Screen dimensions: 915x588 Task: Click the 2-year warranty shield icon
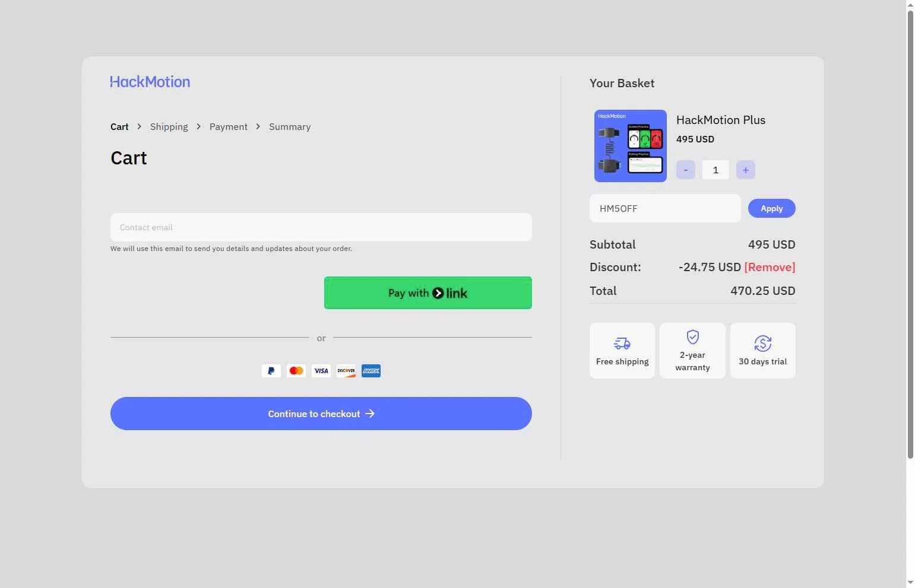(x=692, y=337)
